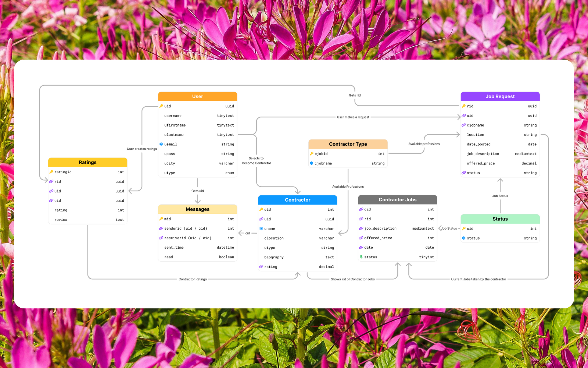Image resolution: width=588 pixels, height=368 pixels.
Task: Select the orange User table header
Action: point(197,96)
